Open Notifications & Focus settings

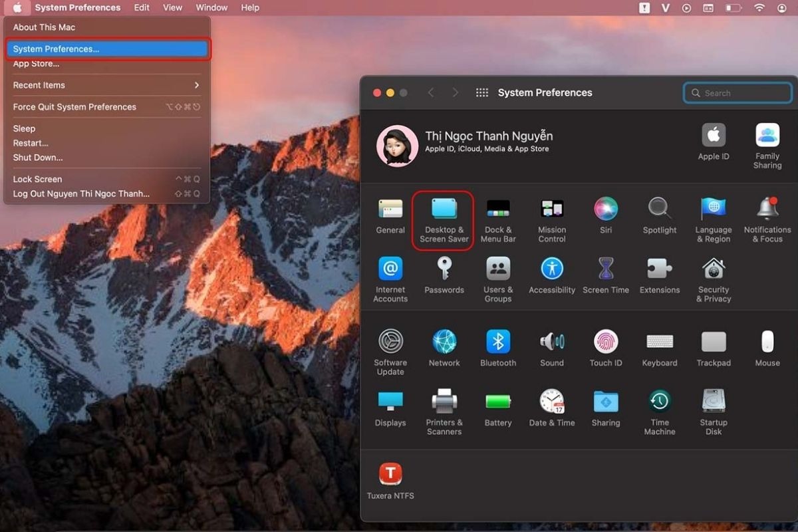(x=767, y=221)
